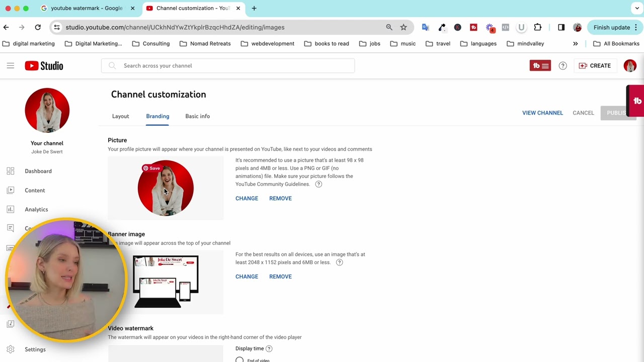Toggle the browser side panel icon
644x362 pixels.
[561, 27]
